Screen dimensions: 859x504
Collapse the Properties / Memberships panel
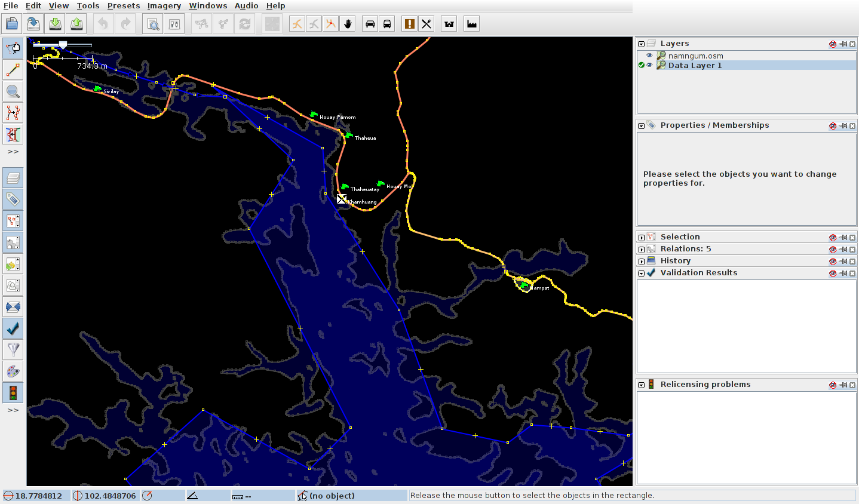[641, 125]
